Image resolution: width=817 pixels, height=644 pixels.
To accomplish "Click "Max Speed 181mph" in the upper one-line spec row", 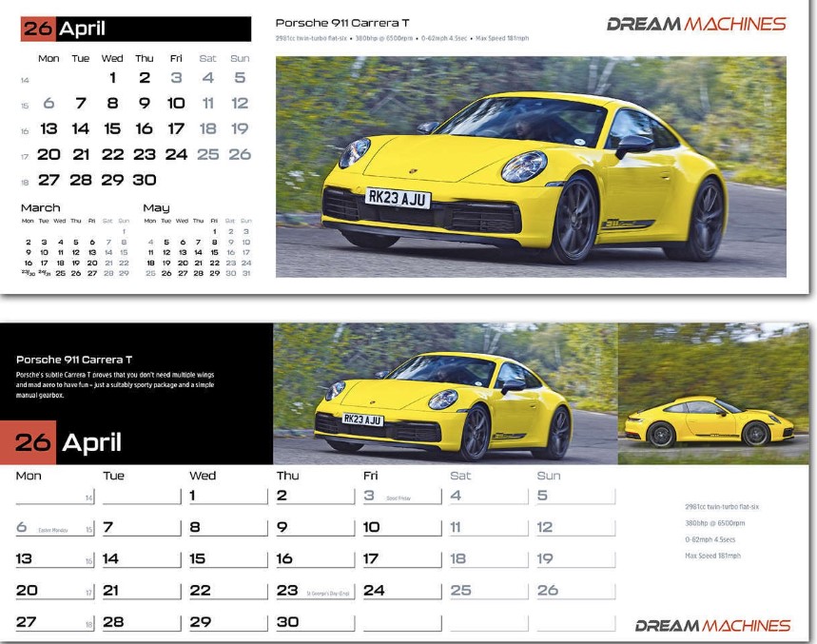I will point(502,38).
